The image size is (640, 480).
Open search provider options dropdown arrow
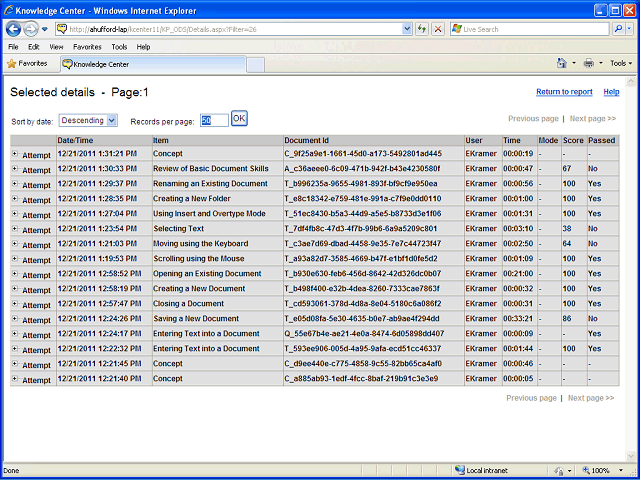pos(629,29)
